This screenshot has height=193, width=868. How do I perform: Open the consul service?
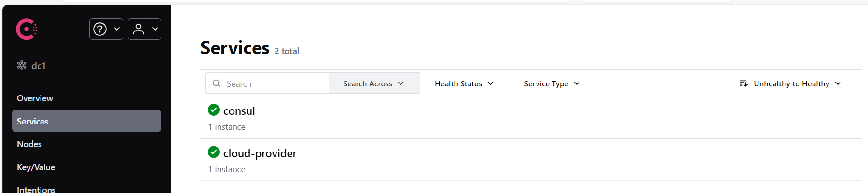pyautogui.click(x=239, y=111)
